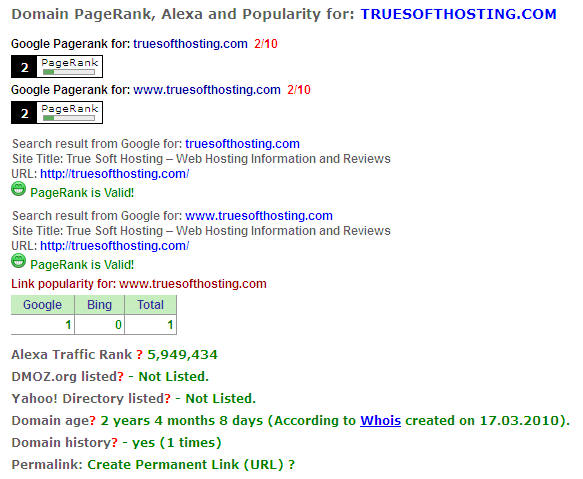Click the red question mark after Domain age
583x479 pixels.
[x=93, y=421]
